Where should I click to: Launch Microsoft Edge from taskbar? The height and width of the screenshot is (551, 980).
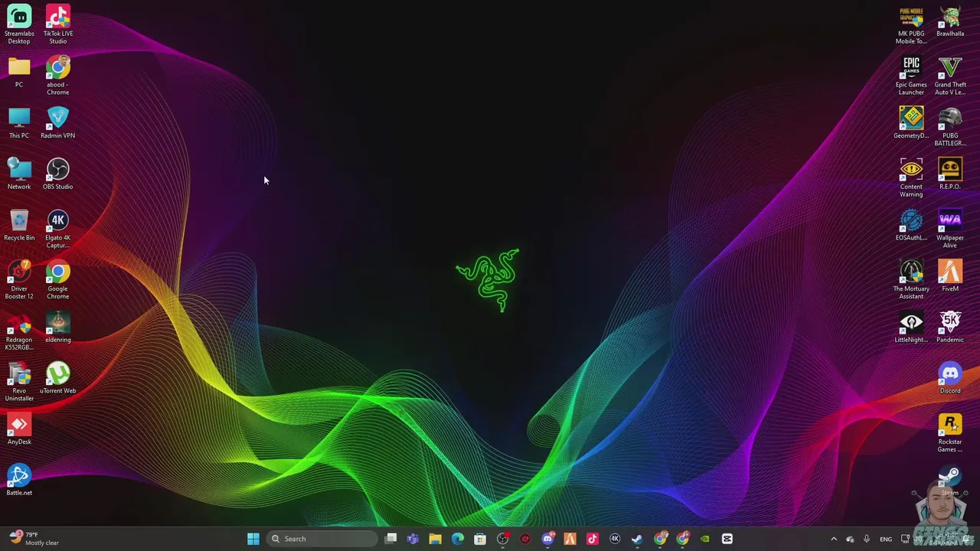click(458, 539)
